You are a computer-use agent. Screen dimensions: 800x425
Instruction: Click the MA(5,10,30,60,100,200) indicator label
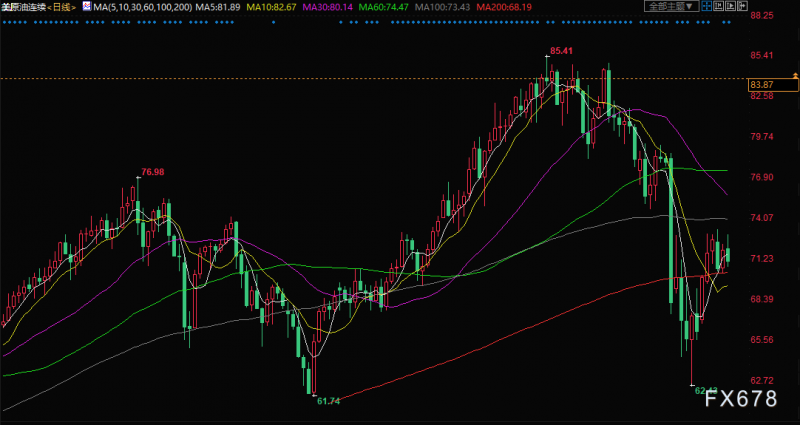143,7
